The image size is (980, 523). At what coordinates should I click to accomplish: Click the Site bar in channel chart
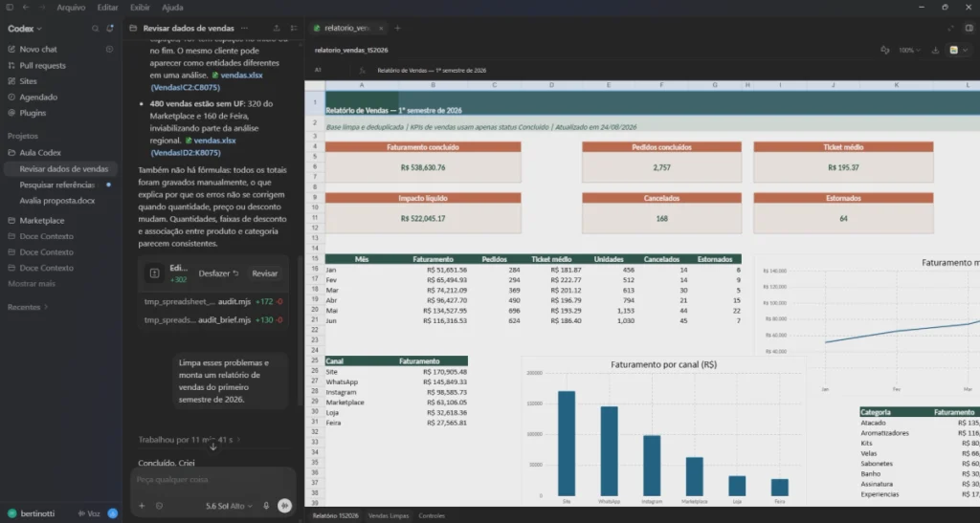tap(567, 444)
